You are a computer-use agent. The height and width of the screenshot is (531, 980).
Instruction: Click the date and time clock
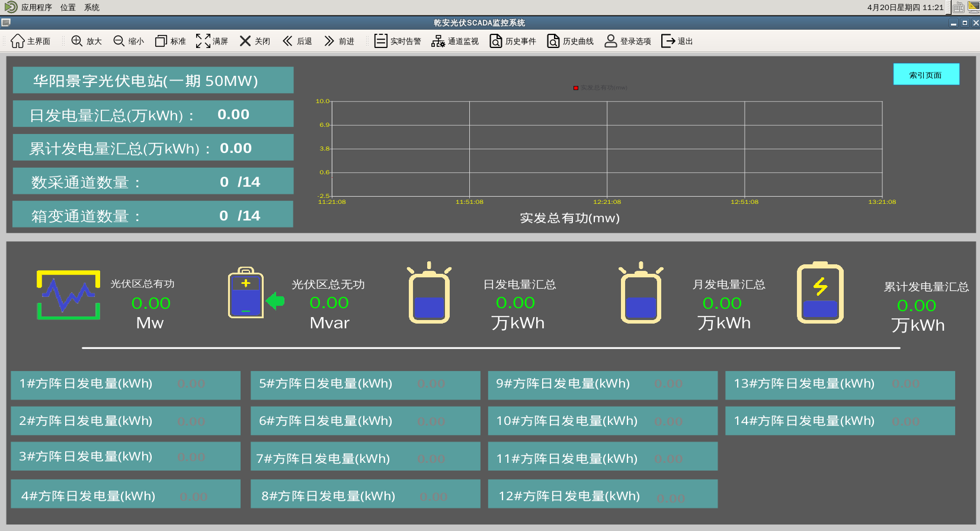coord(905,7)
